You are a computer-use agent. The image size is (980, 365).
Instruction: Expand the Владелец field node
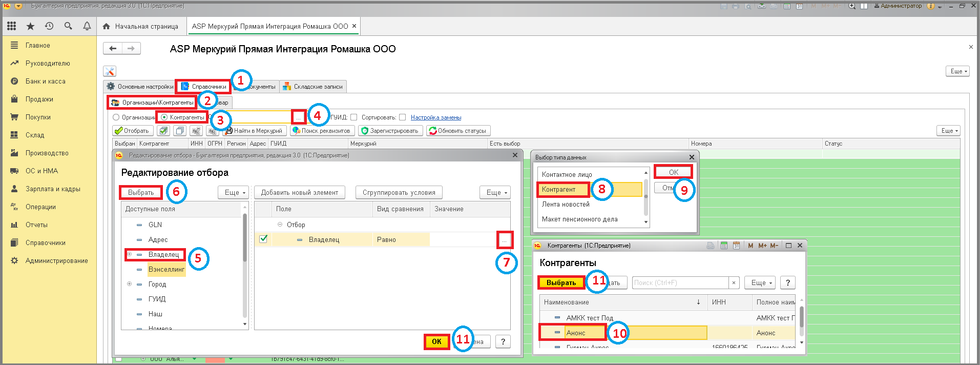click(x=130, y=254)
